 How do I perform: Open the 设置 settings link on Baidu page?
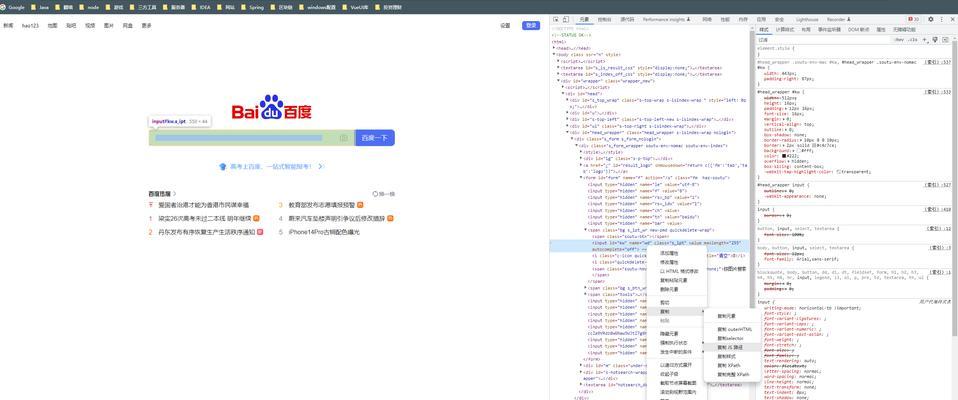(x=505, y=26)
